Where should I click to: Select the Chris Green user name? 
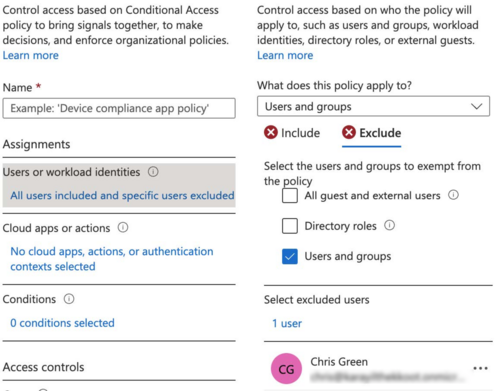339,362
